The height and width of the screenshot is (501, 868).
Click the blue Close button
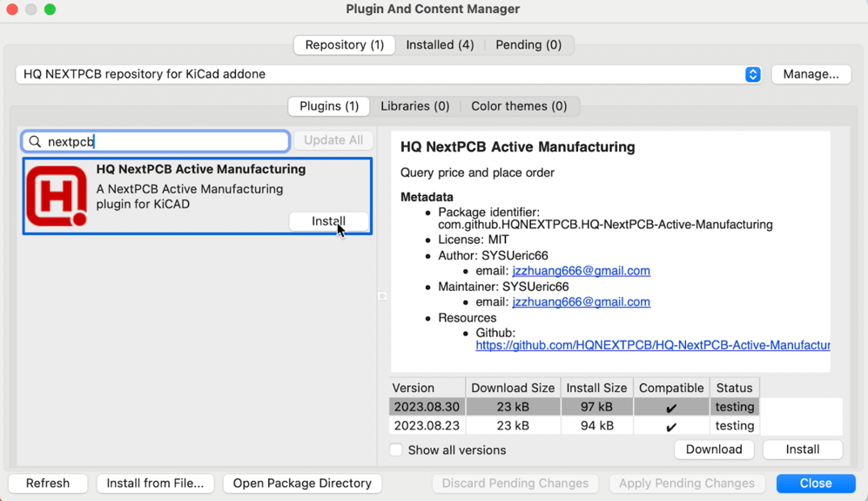coord(816,484)
